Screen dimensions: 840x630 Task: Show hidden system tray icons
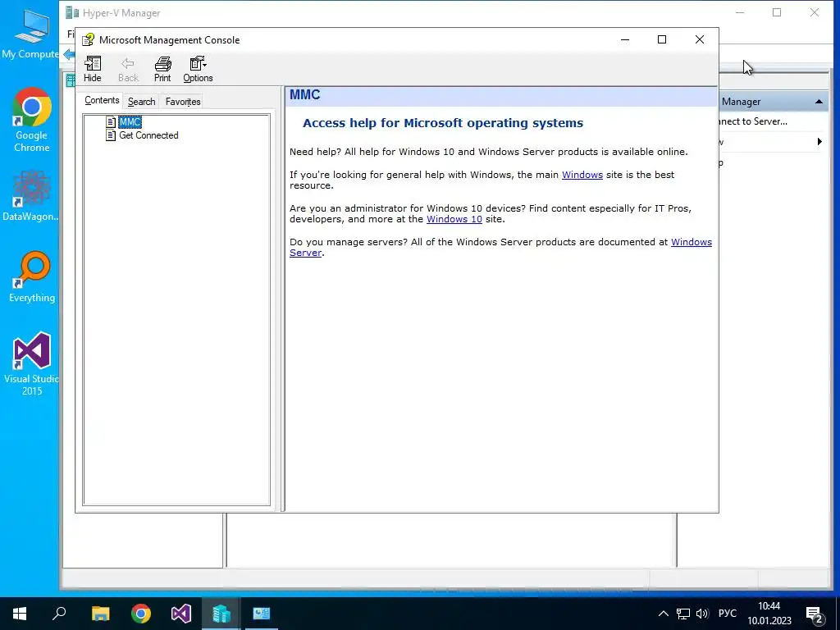point(663,614)
